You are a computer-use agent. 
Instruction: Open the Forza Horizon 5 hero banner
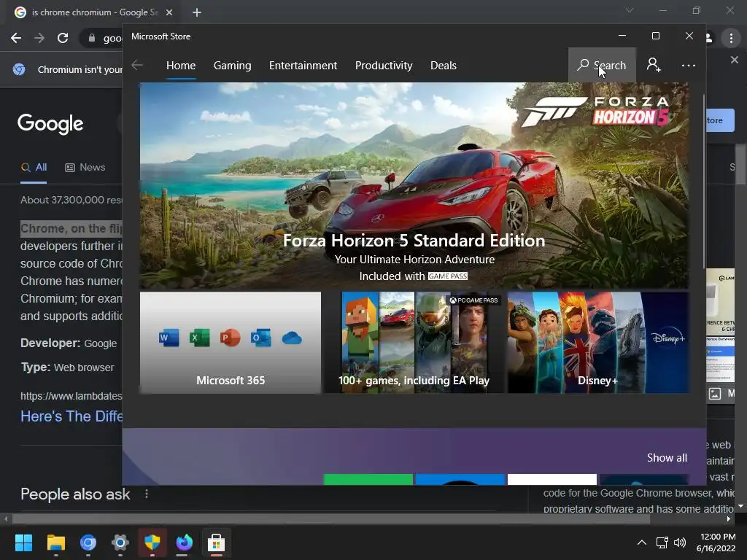click(x=414, y=186)
